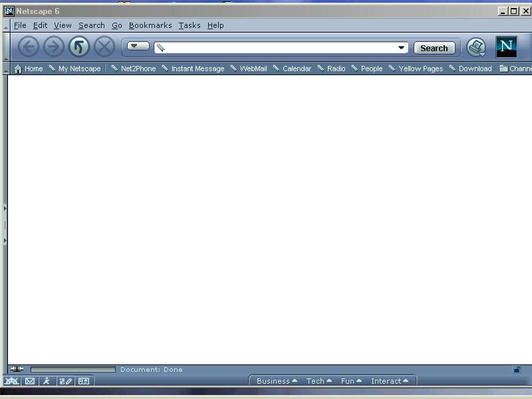Open Composer from the pencil taskbar icon
532x399 pixels.
coord(65,381)
